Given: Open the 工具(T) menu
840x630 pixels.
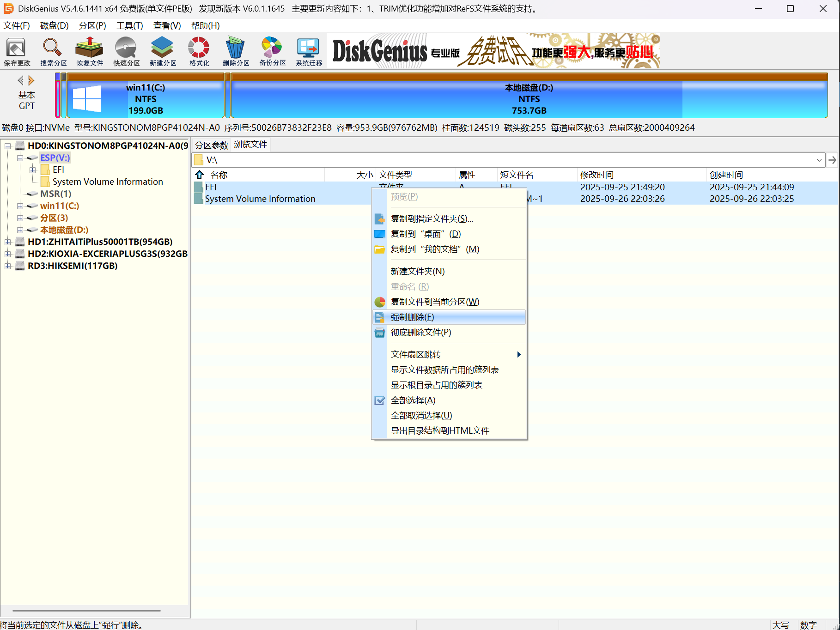Looking at the screenshot, I should click(x=129, y=26).
